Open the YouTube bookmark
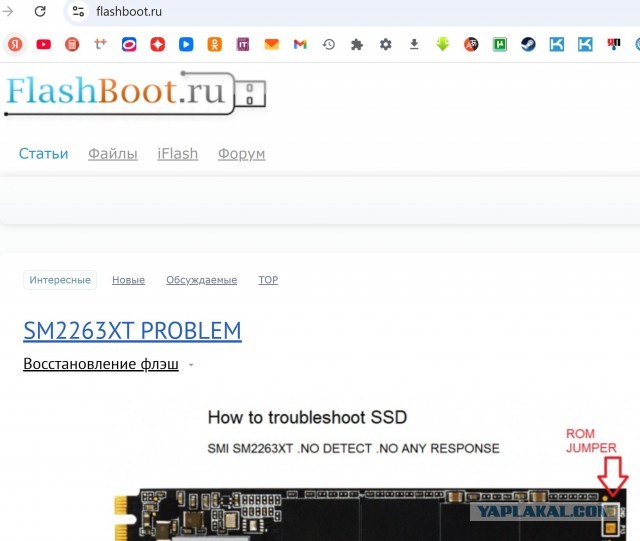Image resolution: width=640 pixels, height=541 pixels. click(44, 44)
